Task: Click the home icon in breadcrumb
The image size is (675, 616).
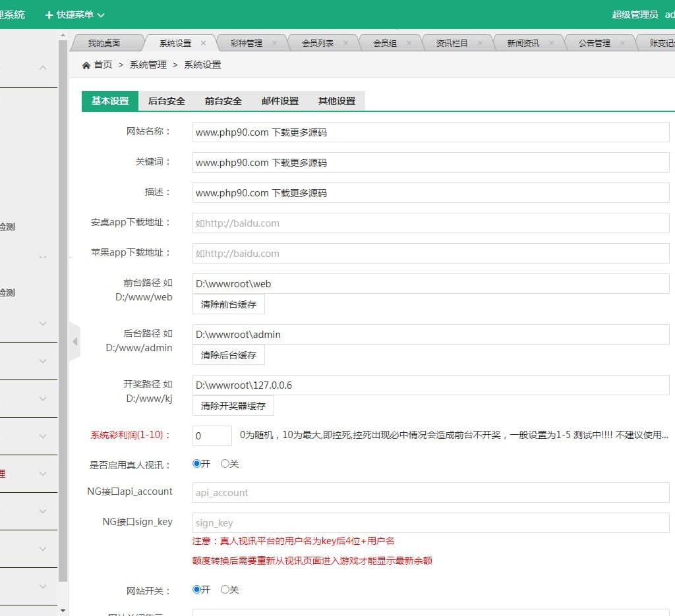Action: point(86,65)
